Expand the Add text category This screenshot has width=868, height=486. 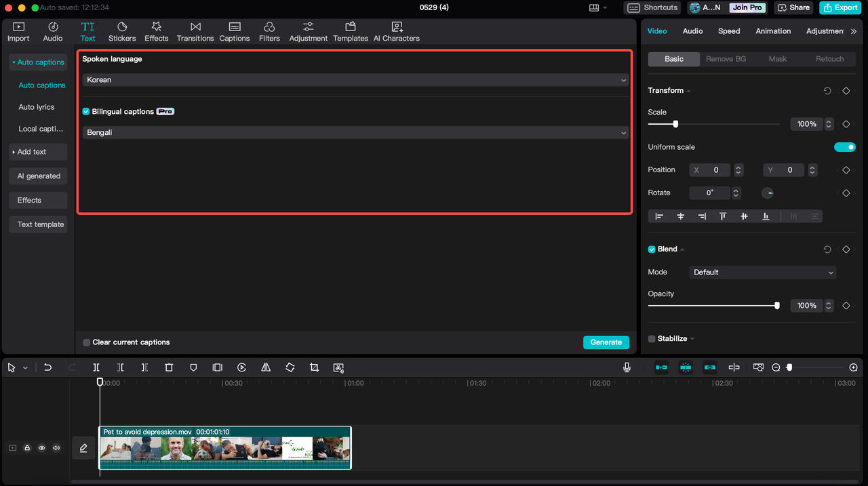(38, 152)
